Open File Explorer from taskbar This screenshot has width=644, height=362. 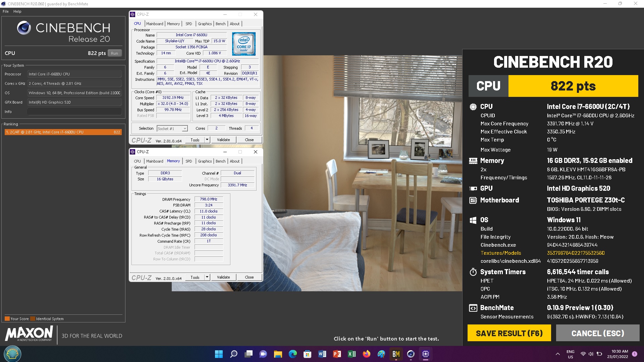pos(278,354)
